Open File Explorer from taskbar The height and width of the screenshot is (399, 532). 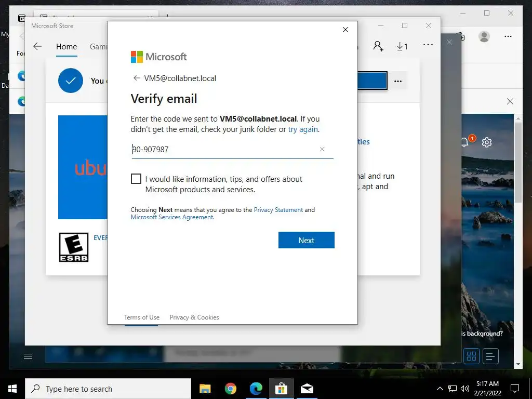point(205,389)
